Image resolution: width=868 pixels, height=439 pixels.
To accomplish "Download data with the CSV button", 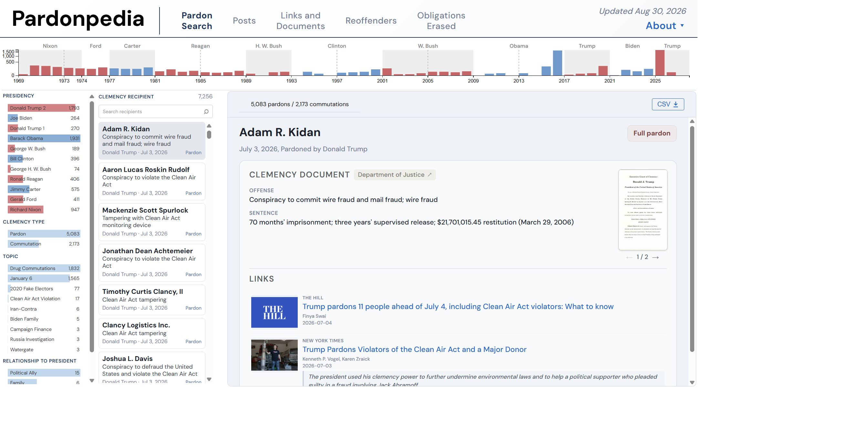I will point(668,105).
